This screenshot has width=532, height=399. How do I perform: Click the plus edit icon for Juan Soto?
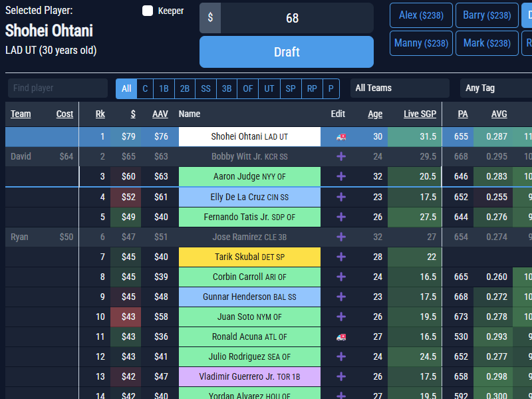point(341,317)
